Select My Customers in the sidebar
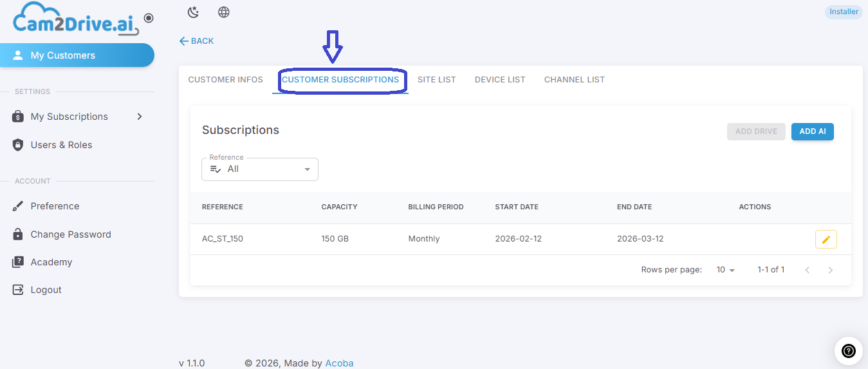 pyautogui.click(x=77, y=55)
